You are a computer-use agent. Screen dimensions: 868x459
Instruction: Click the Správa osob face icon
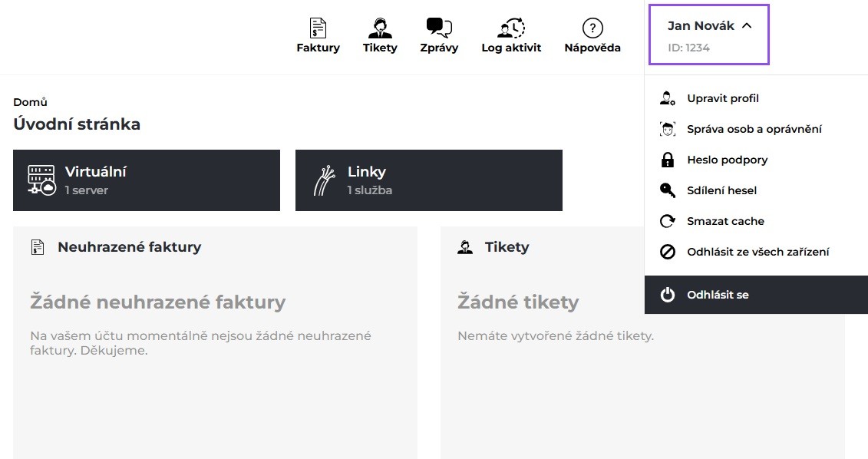pos(668,129)
